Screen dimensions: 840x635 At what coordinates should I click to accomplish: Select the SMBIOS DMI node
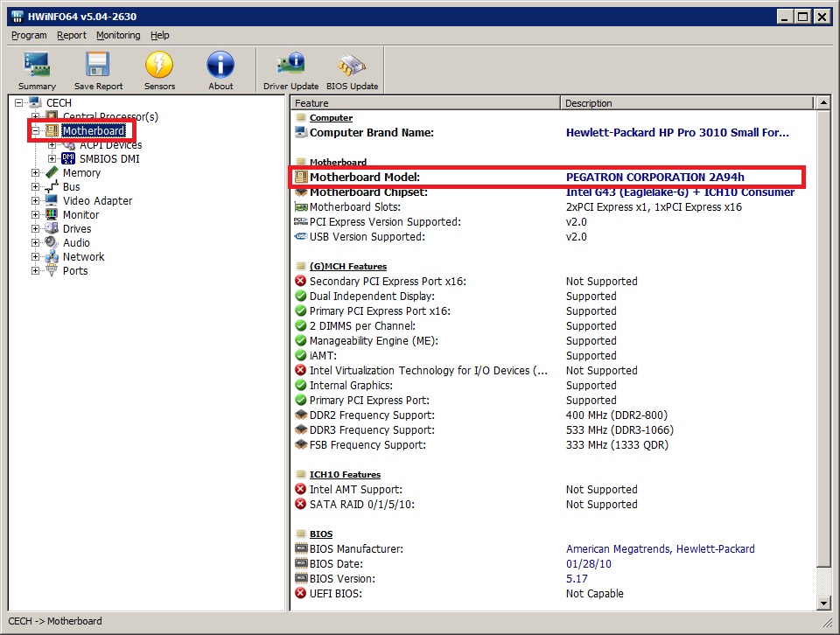click(x=109, y=159)
